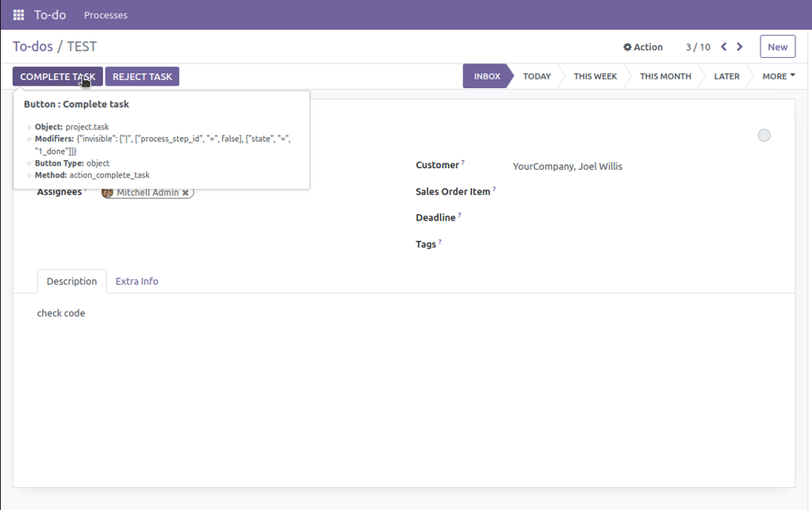Set stage to Inbox

(487, 76)
